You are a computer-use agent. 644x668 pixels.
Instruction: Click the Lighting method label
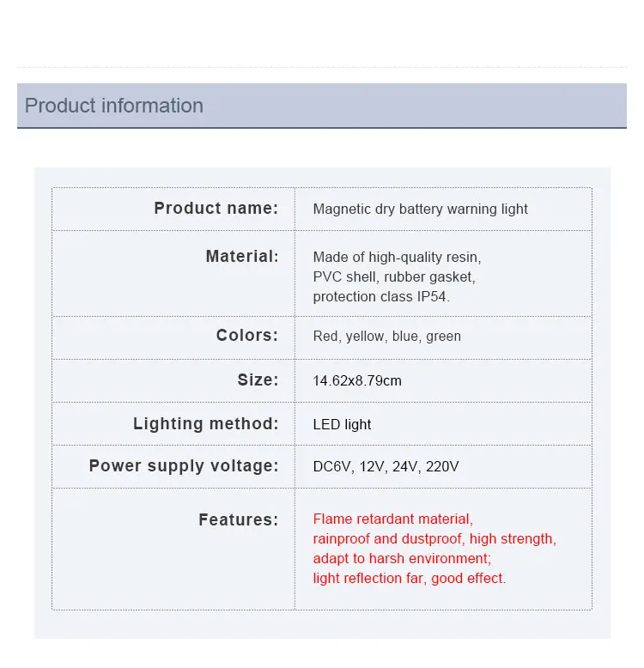coord(205,423)
